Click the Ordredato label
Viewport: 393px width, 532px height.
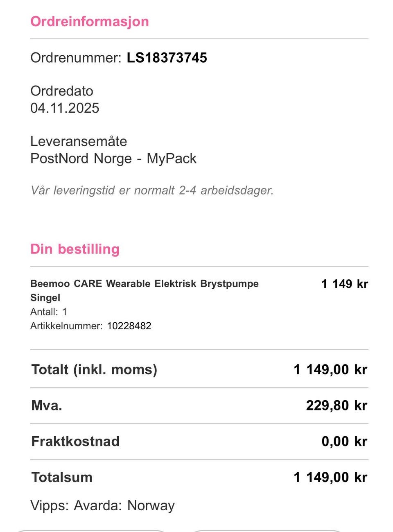point(62,91)
